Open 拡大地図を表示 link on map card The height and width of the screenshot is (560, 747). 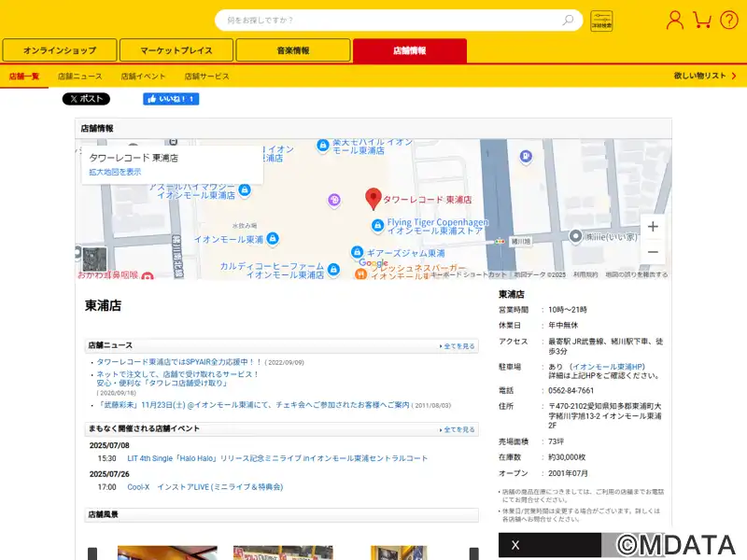[x=115, y=172]
